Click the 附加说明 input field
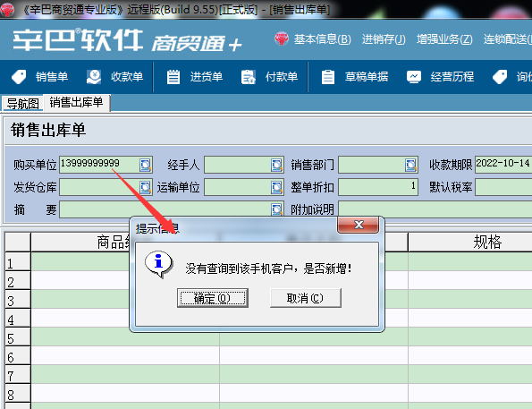532x409 pixels. pyautogui.click(x=435, y=209)
